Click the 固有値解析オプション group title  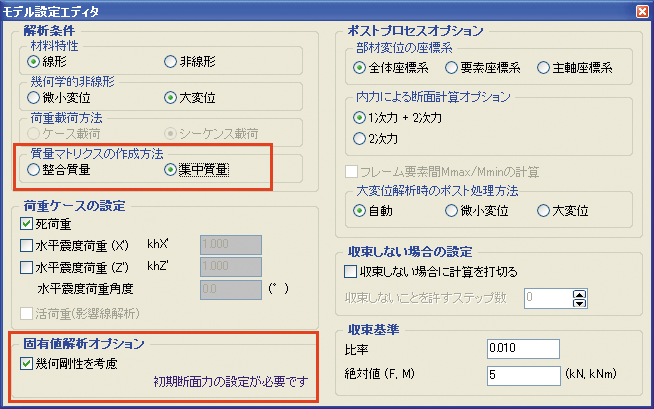pyautogui.click(x=84, y=344)
